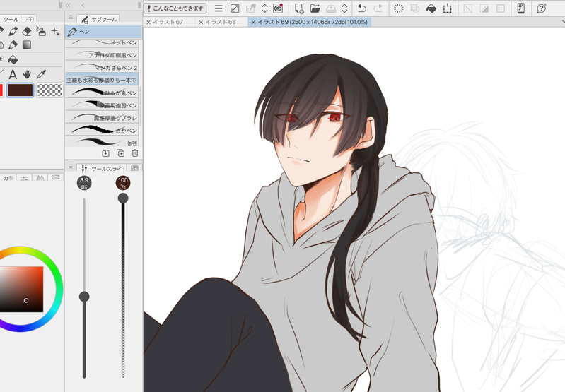This screenshot has width=565, height=392.
Task: Close the イラスト69 tab
Action: pyautogui.click(x=253, y=23)
